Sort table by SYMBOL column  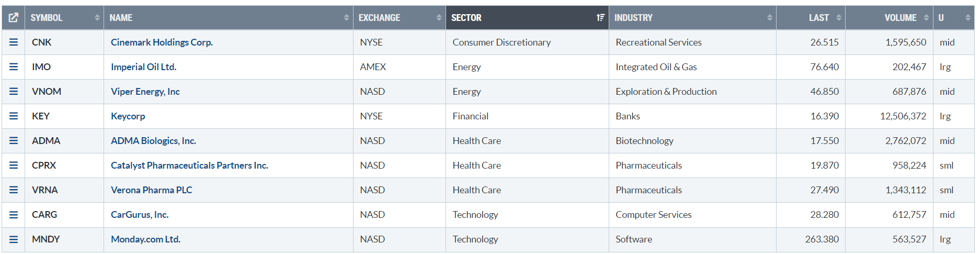[64, 18]
